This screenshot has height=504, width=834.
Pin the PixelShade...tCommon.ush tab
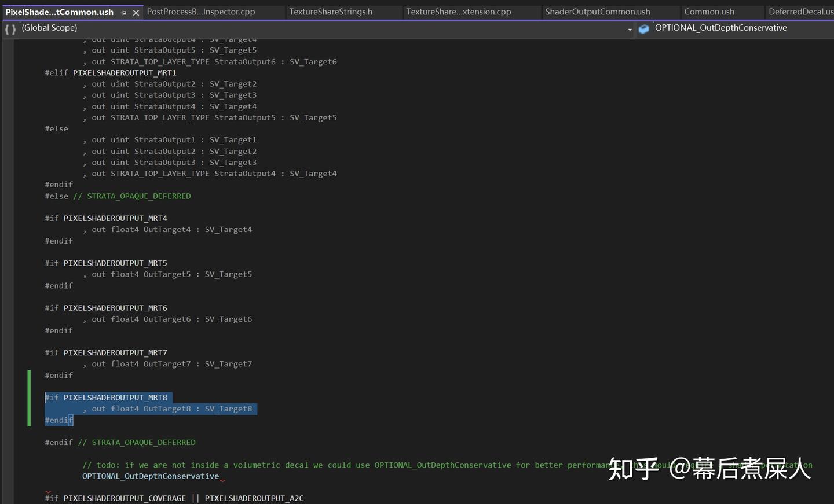[x=123, y=12]
